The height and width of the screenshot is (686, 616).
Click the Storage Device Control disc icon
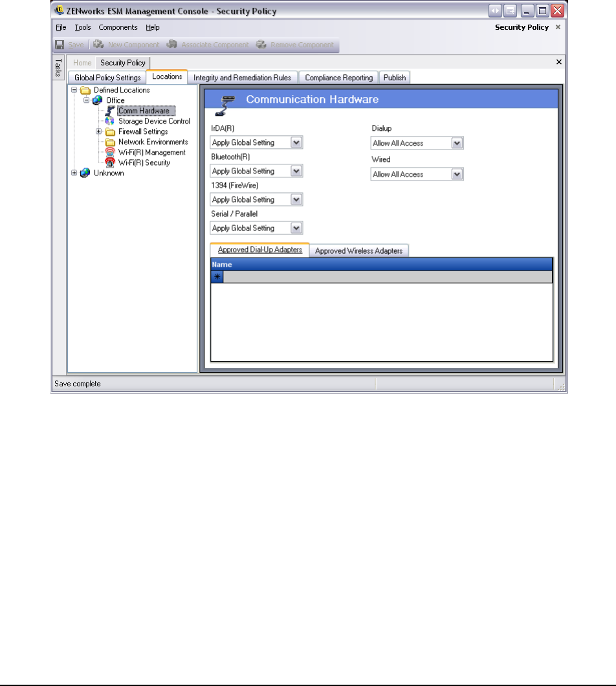[x=110, y=121]
